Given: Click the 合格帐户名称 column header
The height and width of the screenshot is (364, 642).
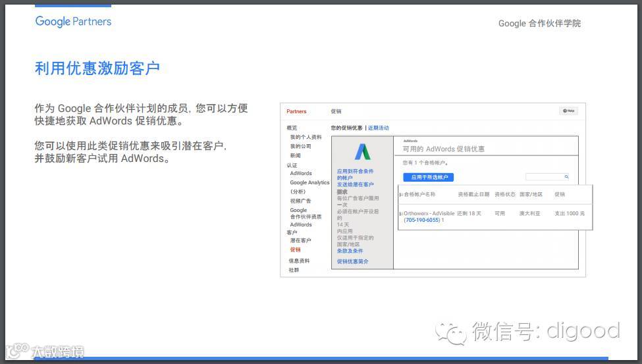Looking at the screenshot, I should (419, 194).
